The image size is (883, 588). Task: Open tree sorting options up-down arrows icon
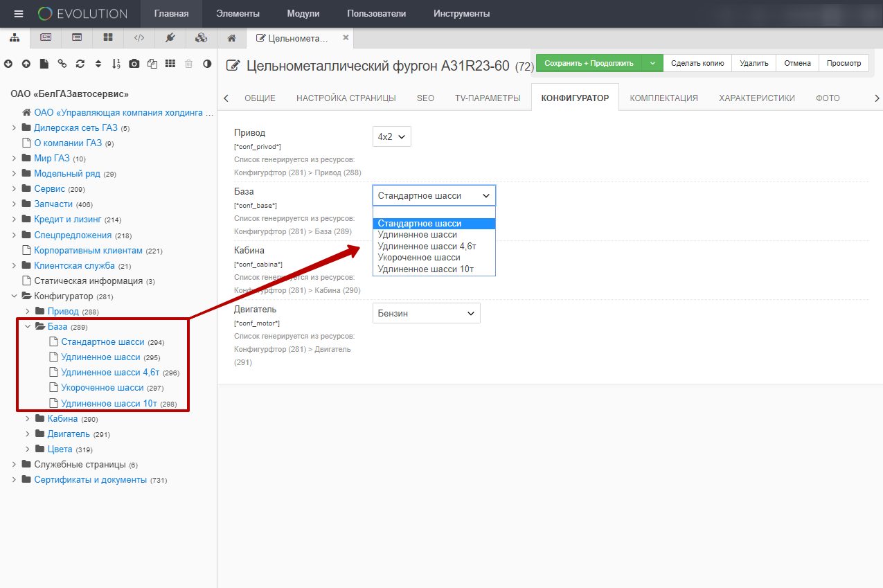[x=98, y=64]
